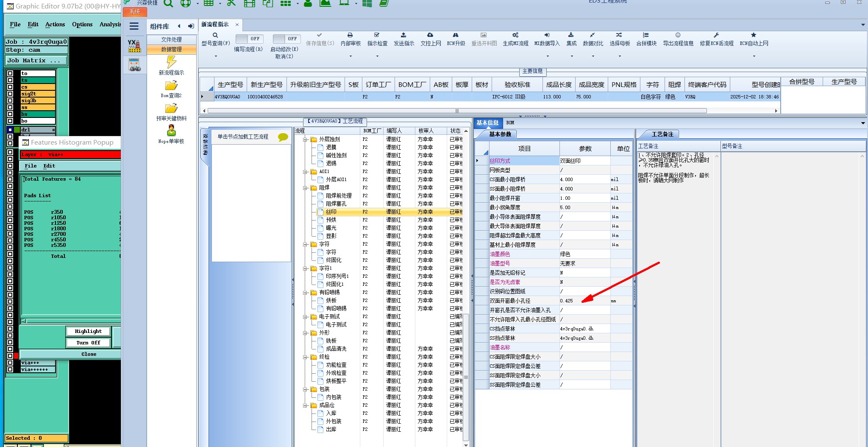The width and height of the screenshot is (868, 447).
Task: Toggle checkbox for layer 'to' in Graphic Editor
Action: pos(10,73)
